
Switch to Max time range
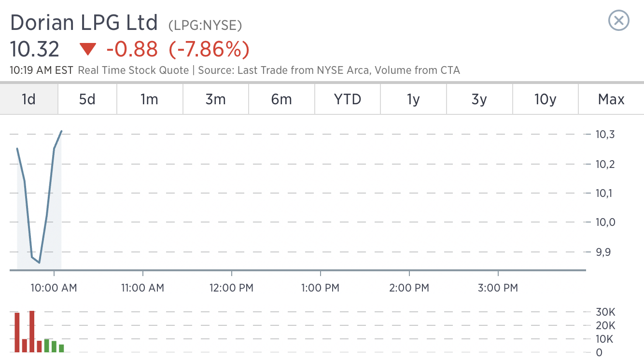point(611,99)
